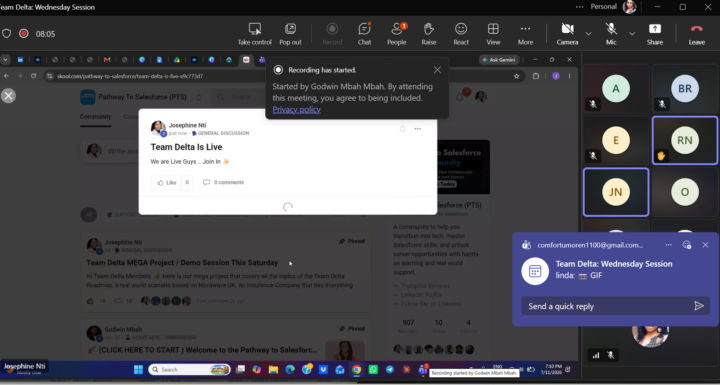Select participant tile JN
Image resolution: width=720 pixels, height=385 pixels.
point(616,192)
